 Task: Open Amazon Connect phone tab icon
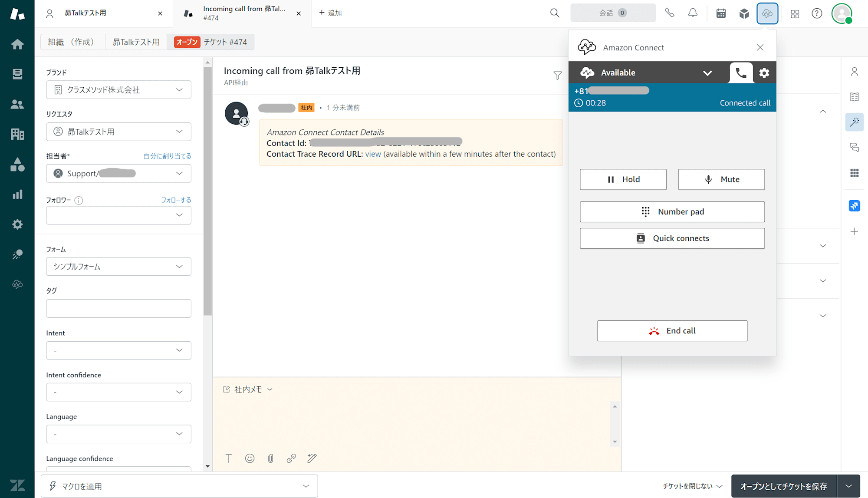(741, 73)
